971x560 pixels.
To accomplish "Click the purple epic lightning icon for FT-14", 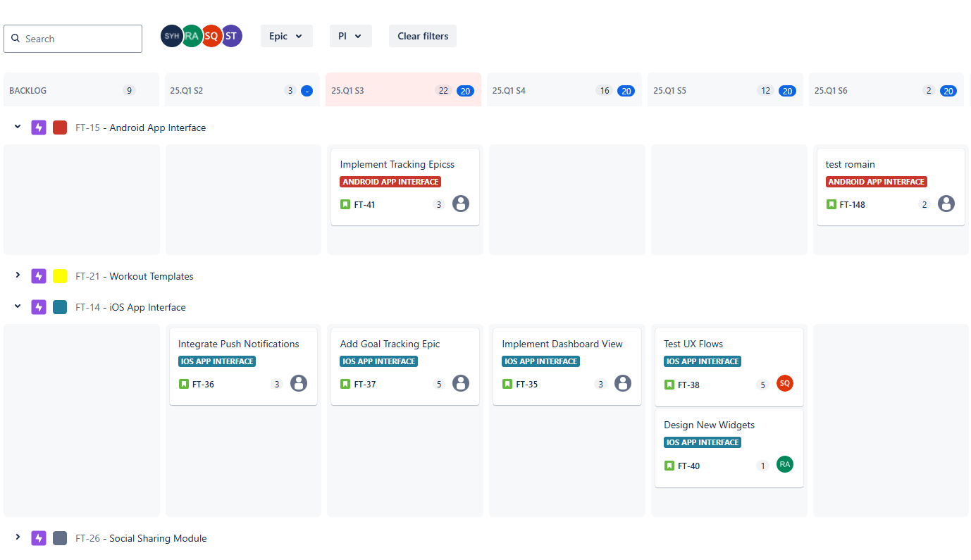I will pyautogui.click(x=39, y=307).
